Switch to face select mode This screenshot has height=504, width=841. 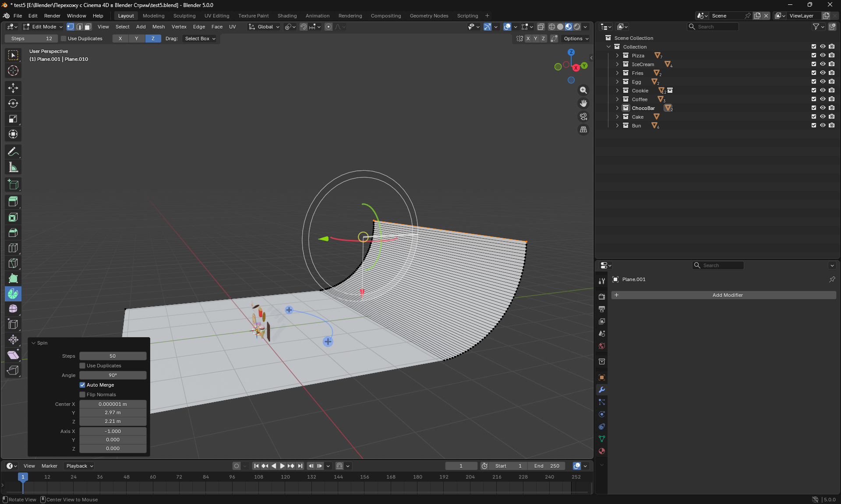click(88, 27)
